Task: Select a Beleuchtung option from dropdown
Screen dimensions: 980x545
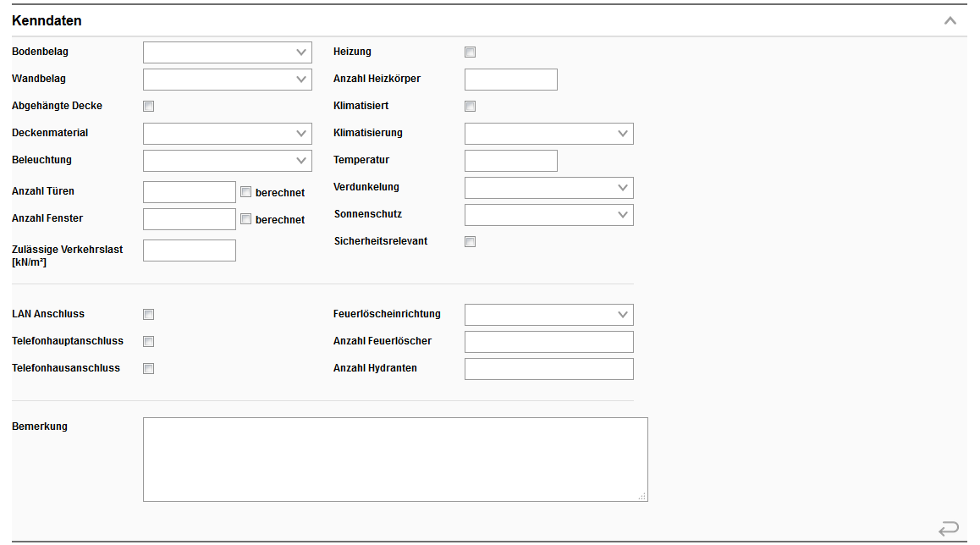Action: tap(228, 161)
